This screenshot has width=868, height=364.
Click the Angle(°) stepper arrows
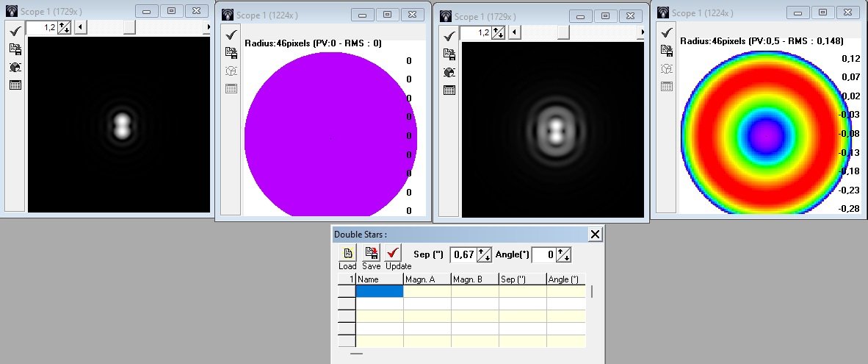point(563,254)
